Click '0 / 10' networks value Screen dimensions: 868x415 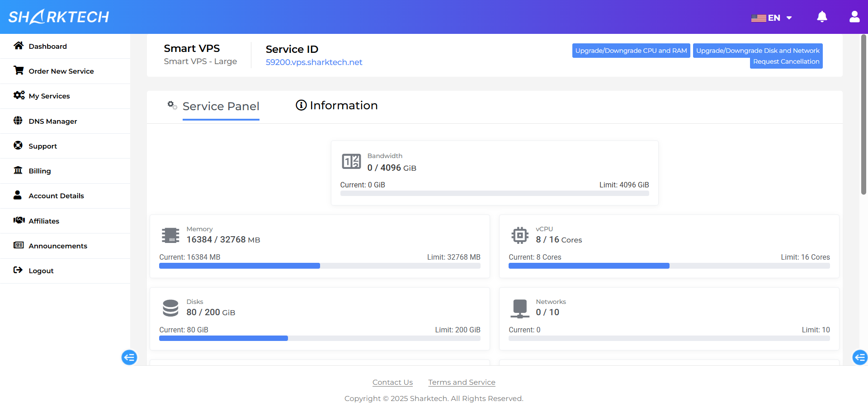[547, 312]
